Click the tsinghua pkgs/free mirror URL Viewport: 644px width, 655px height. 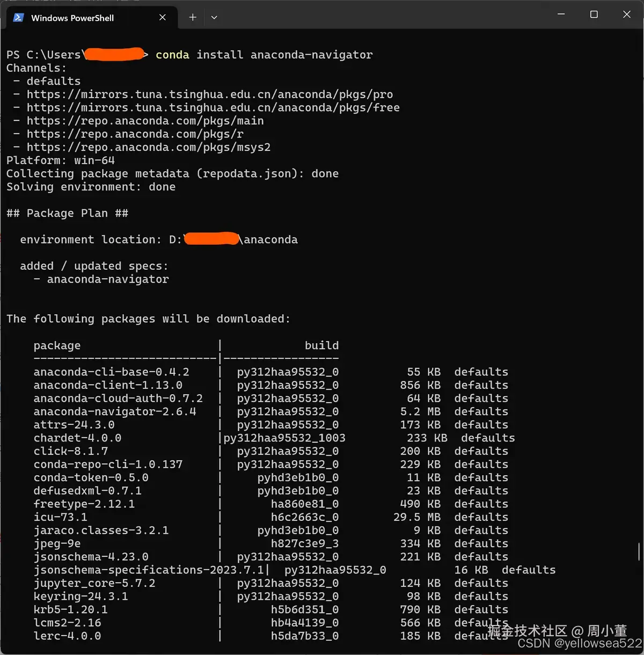[x=213, y=108]
